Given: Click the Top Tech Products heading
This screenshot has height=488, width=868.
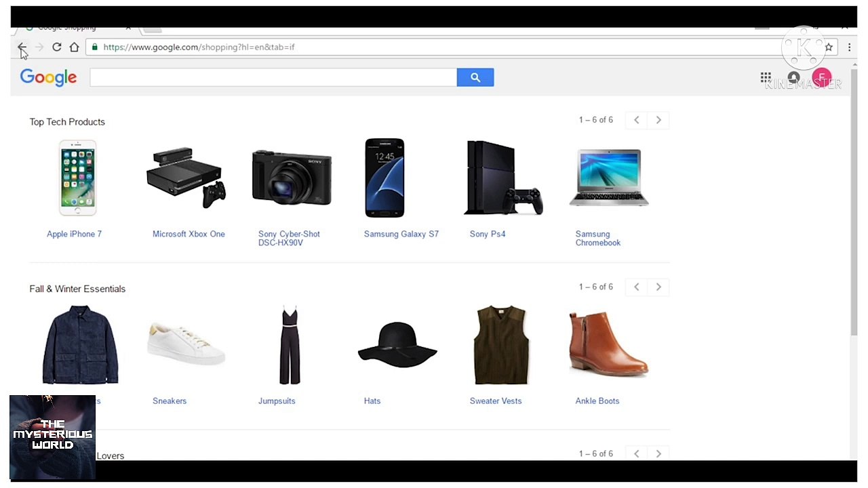Looking at the screenshot, I should (x=67, y=122).
